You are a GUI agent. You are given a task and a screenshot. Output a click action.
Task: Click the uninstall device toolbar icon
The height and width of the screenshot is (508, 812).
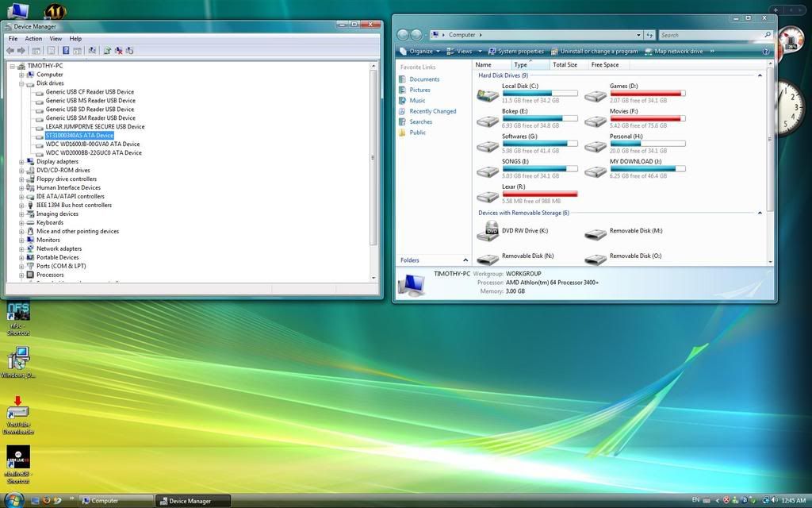(x=118, y=50)
